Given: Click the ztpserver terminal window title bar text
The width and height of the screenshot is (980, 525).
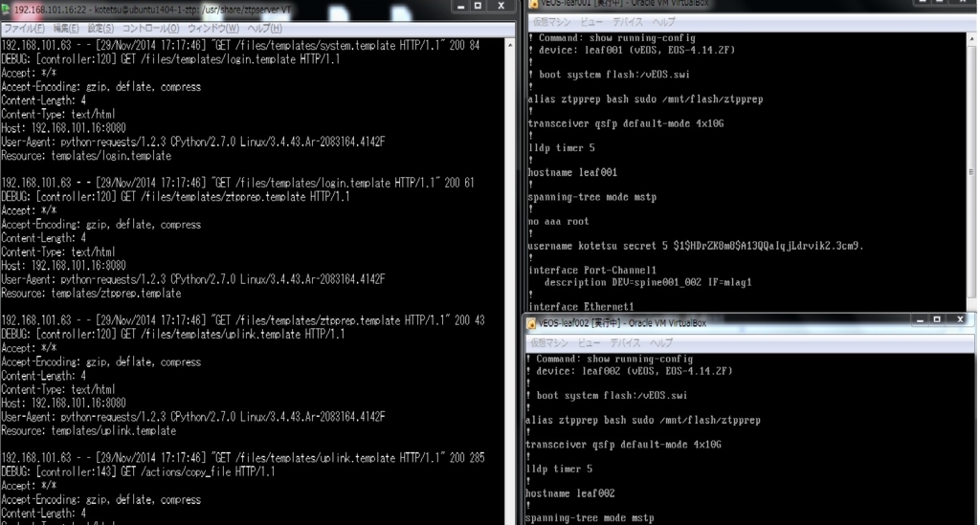Looking at the screenshot, I should pyautogui.click(x=152, y=10).
